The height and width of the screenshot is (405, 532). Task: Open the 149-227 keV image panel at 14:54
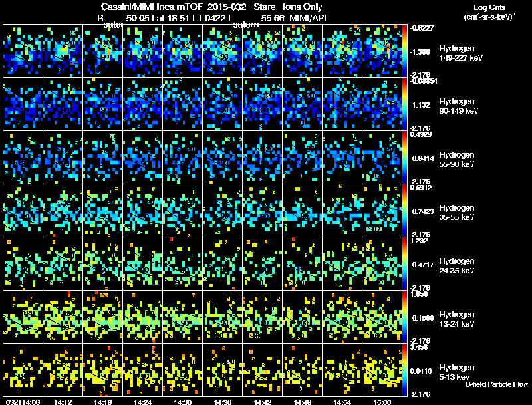(x=342, y=51)
